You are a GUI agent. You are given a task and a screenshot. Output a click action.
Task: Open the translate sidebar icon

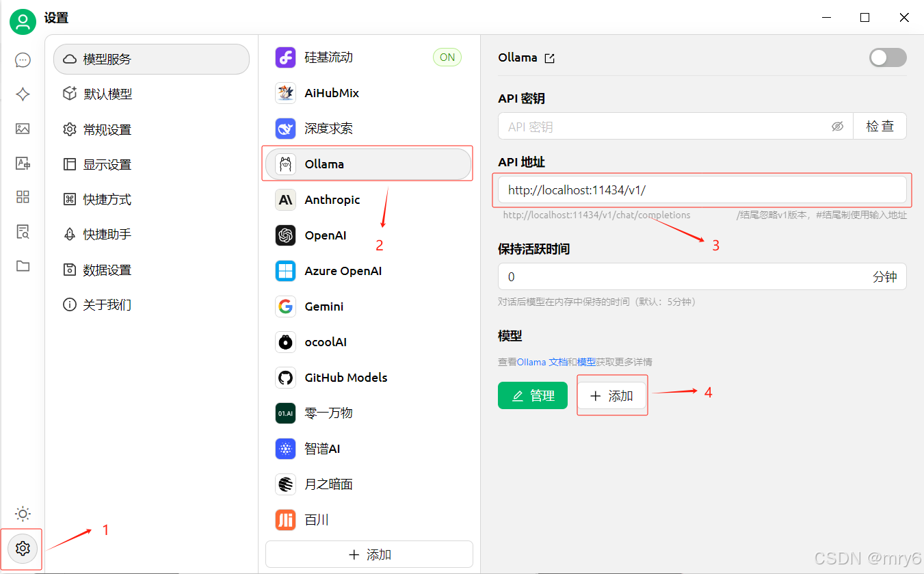pos(23,163)
